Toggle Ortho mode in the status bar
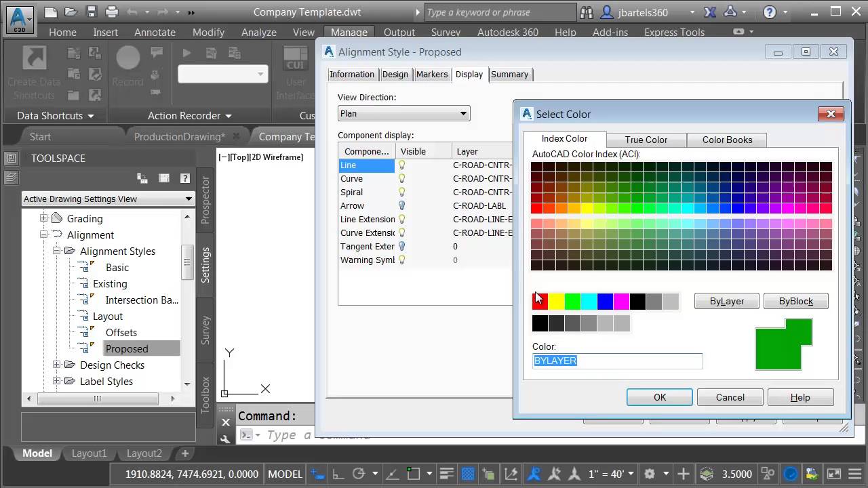 point(338,474)
